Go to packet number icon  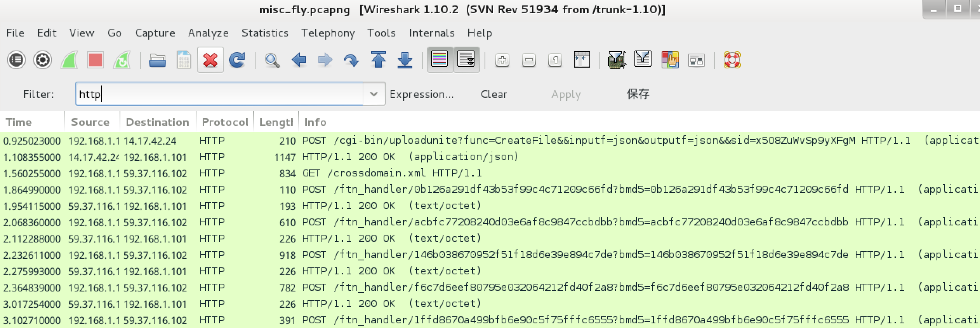click(x=351, y=60)
